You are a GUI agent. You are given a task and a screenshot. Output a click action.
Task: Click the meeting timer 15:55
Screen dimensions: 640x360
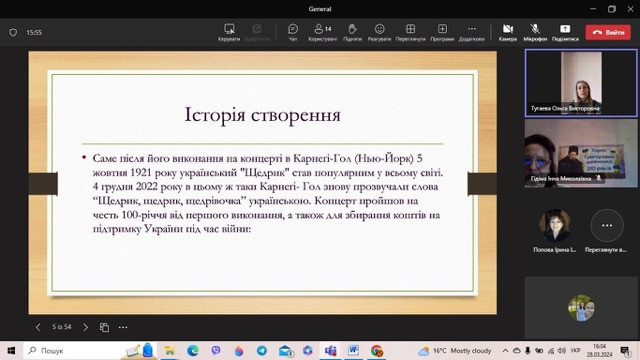[x=34, y=33]
